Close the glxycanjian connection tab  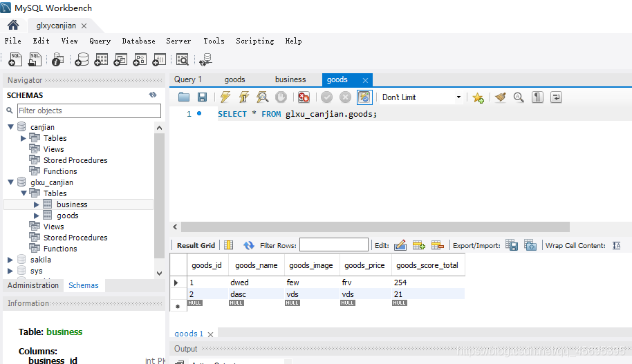click(x=84, y=26)
